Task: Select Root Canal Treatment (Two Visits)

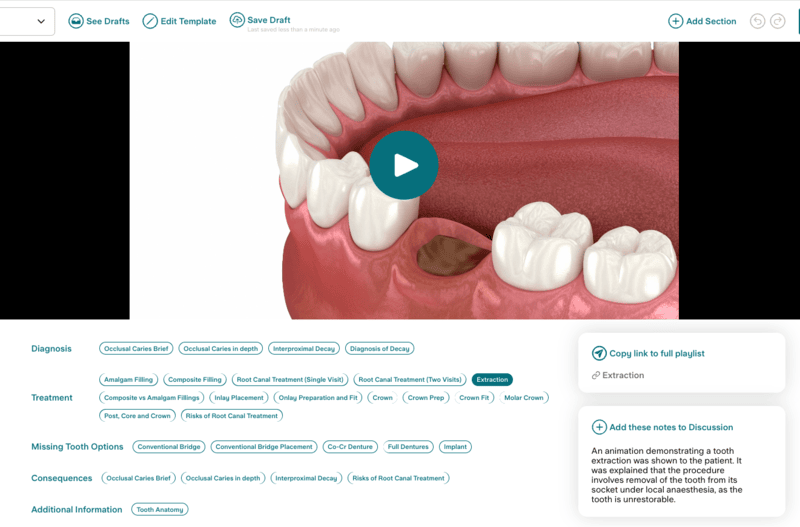Action: click(x=410, y=380)
